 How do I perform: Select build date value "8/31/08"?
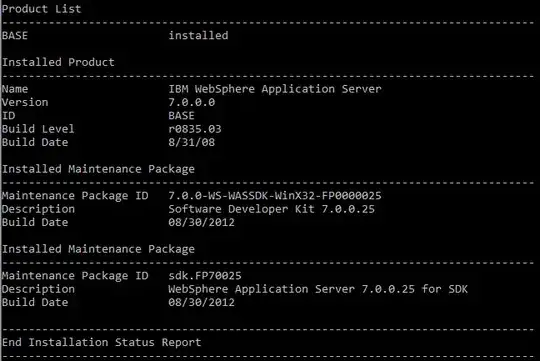click(x=191, y=142)
